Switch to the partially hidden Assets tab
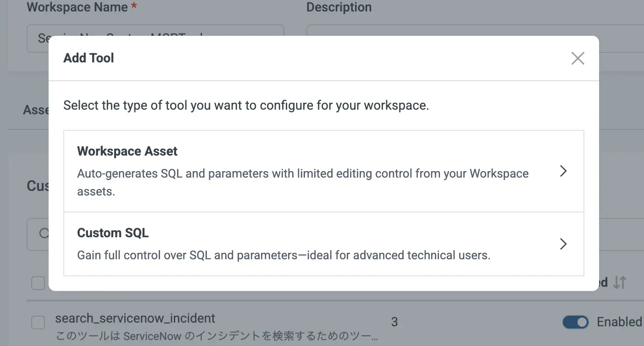Image resolution: width=644 pixels, height=346 pixels. point(36,110)
